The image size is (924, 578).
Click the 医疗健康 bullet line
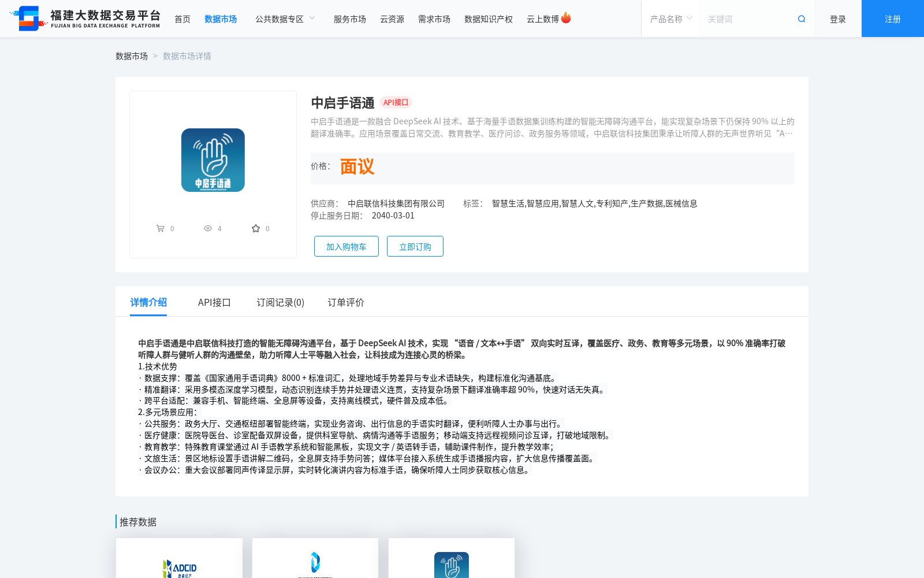376,435
